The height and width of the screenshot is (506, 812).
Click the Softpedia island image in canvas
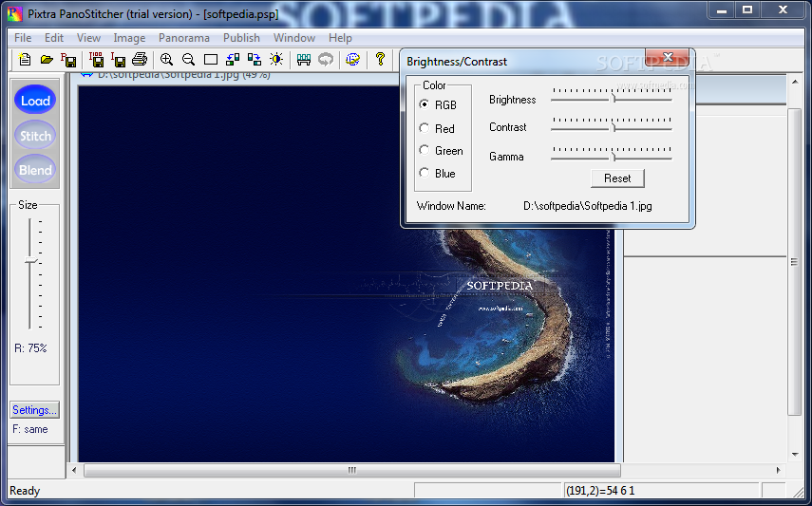[346, 273]
